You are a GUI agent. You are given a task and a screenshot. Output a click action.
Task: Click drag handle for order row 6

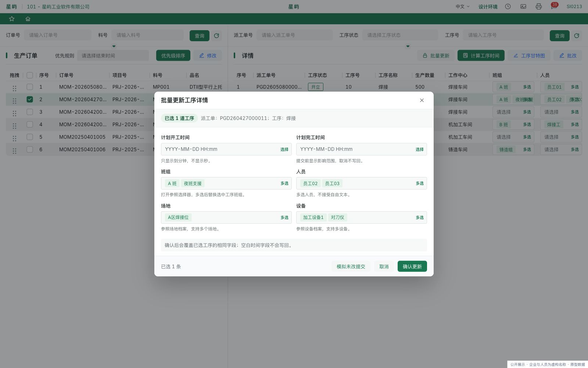[x=14, y=151]
